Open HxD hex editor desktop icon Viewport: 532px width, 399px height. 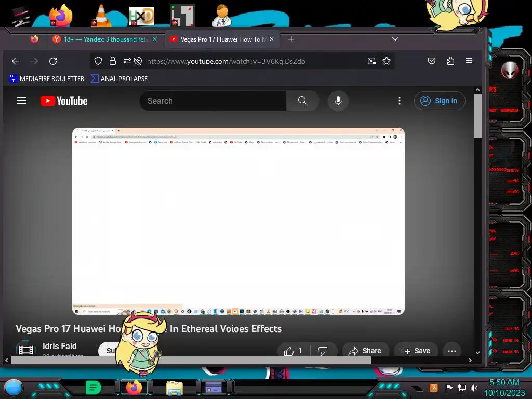click(141, 16)
